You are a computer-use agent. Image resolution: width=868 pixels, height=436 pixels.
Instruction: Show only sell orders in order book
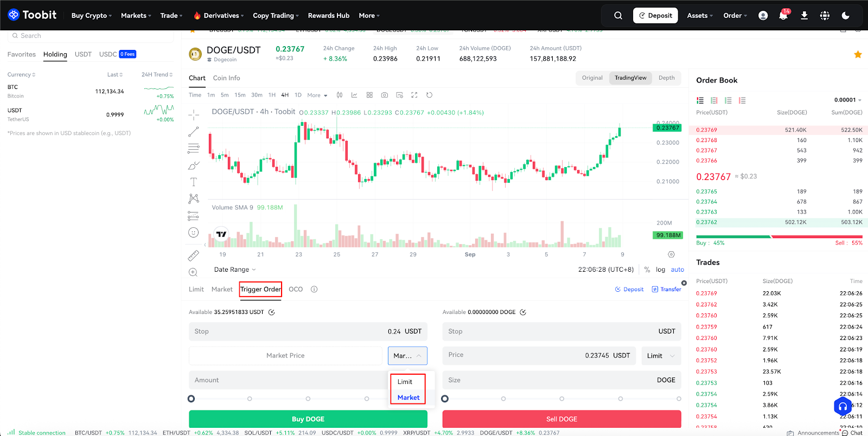(x=742, y=100)
